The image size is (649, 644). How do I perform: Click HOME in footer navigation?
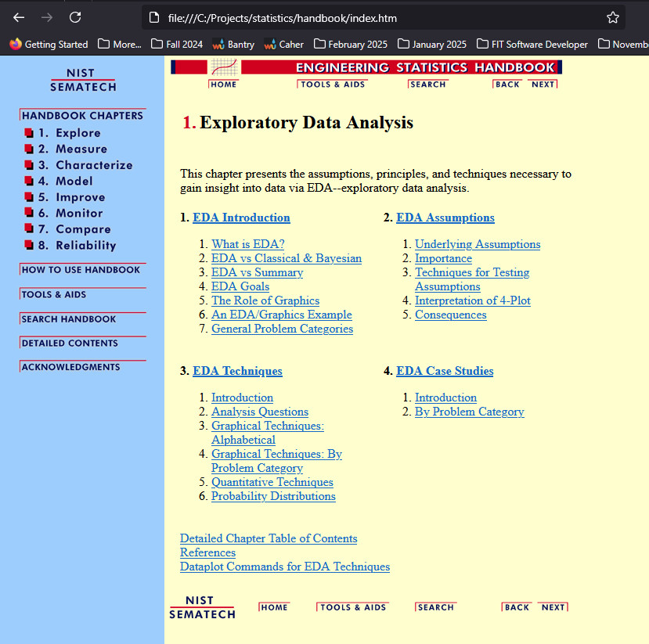274,607
